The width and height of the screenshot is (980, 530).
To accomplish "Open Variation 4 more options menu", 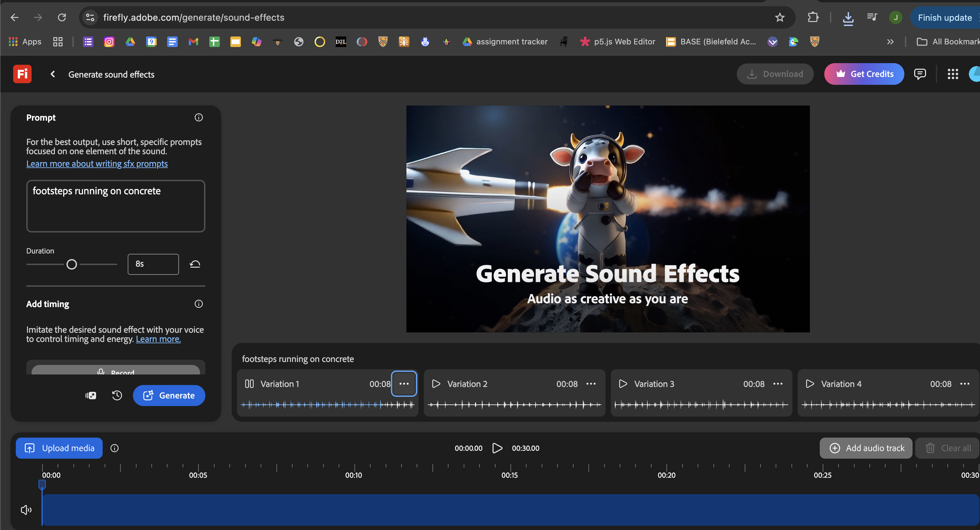I will [965, 384].
